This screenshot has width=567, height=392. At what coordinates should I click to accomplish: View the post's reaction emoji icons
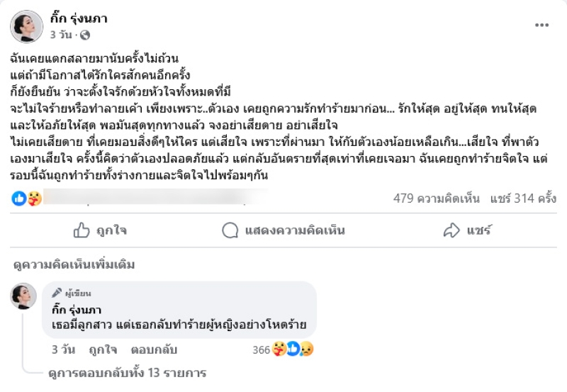[27, 198]
